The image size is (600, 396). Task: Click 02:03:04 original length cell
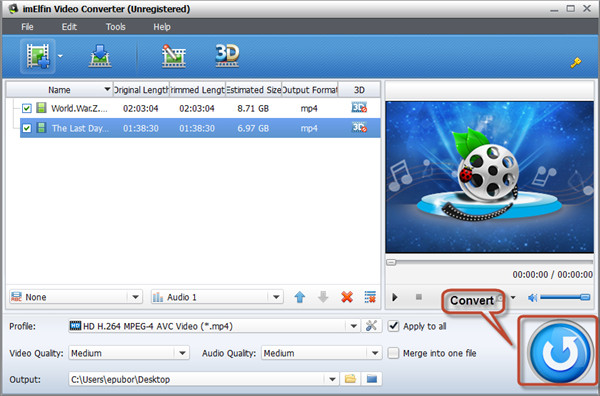click(x=140, y=108)
